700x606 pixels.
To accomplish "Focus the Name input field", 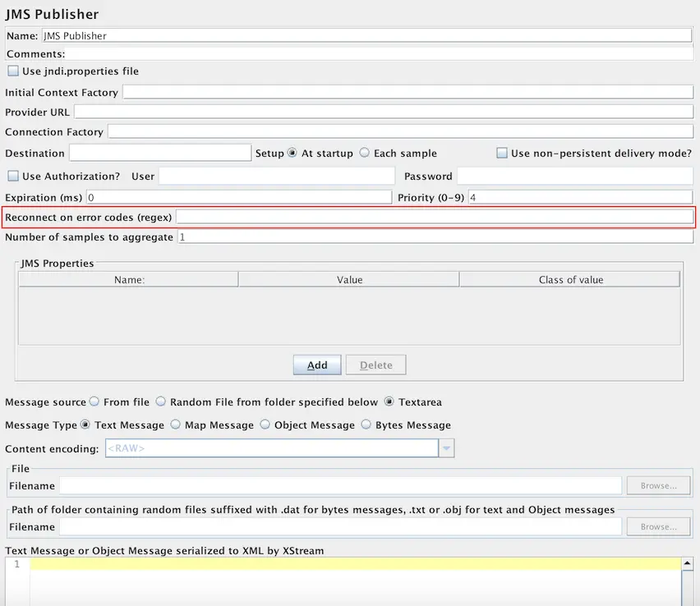I will (x=367, y=35).
